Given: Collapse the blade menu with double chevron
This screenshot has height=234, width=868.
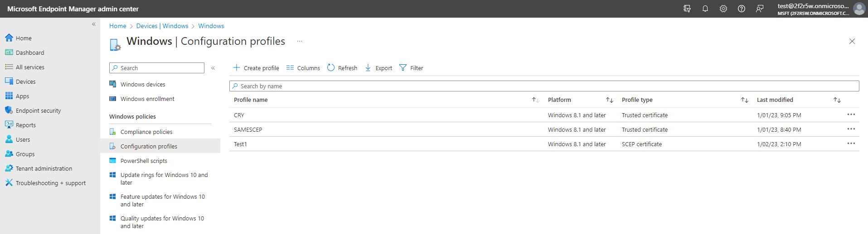Looking at the screenshot, I should 213,68.
